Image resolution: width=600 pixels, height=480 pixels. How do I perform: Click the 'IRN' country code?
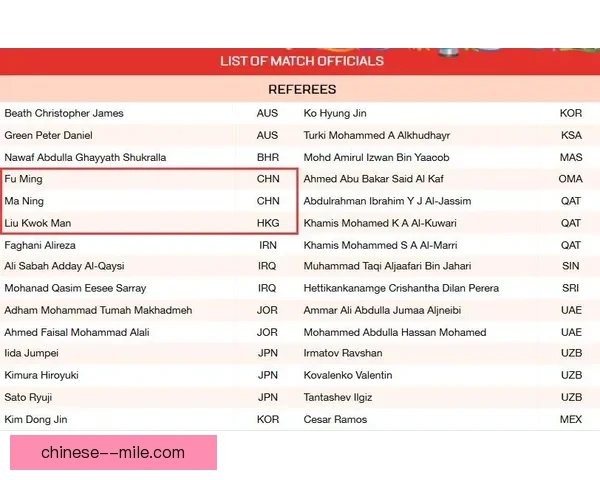[x=268, y=245]
